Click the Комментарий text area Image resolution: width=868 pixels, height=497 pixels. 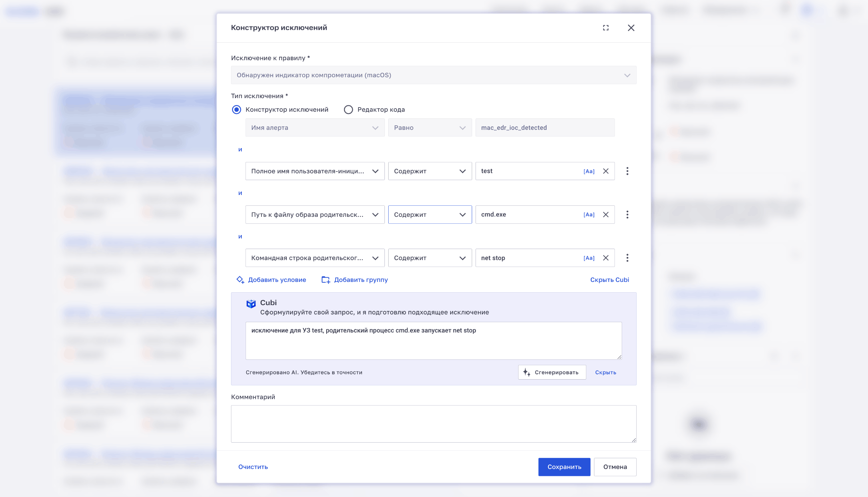(434, 424)
